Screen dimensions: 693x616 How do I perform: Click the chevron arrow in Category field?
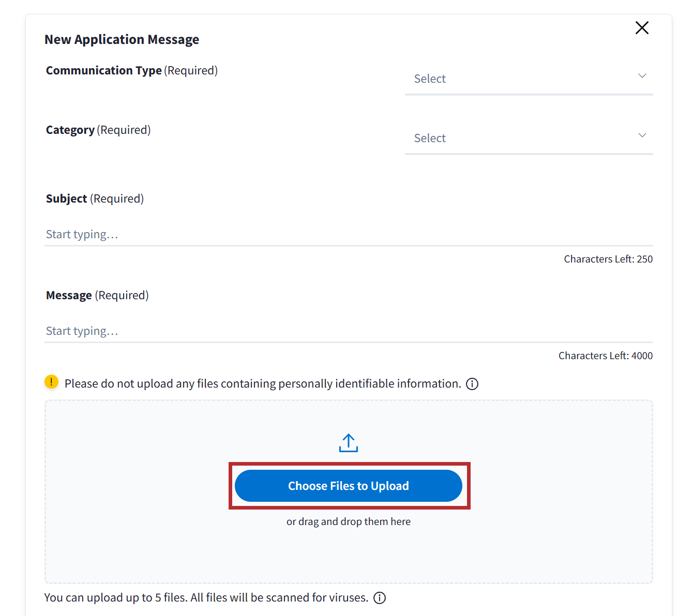[642, 135]
